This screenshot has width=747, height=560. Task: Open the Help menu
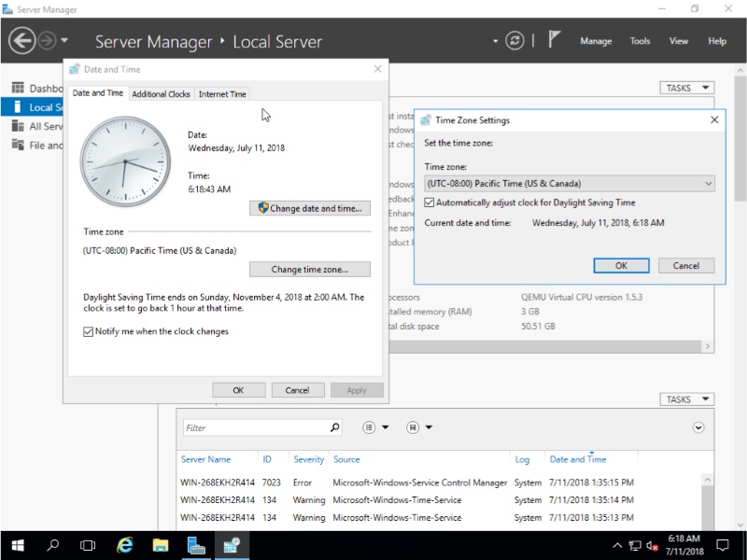click(x=717, y=41)
